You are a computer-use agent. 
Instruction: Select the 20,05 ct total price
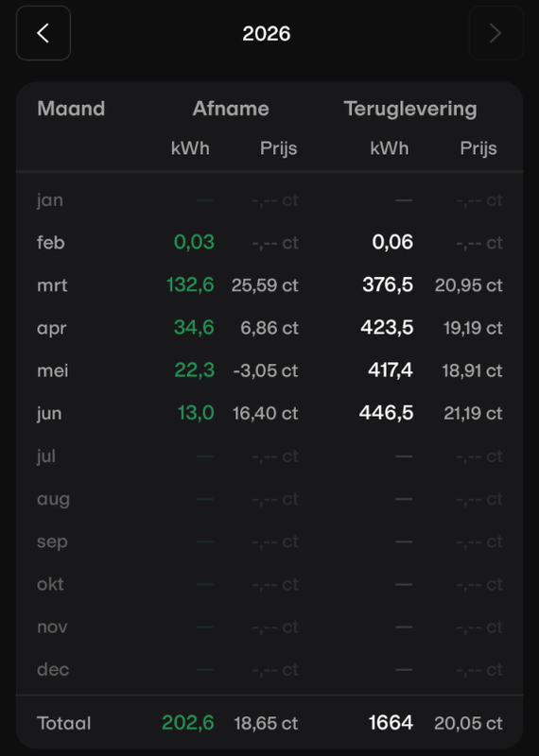[x=468, y=723]
